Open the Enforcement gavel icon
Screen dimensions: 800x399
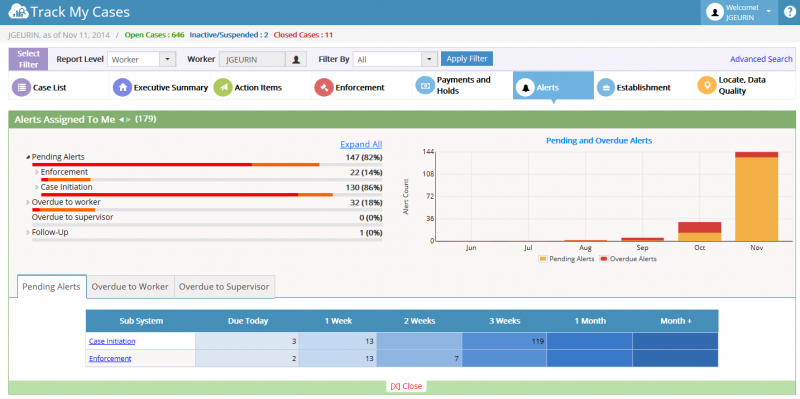(323, 88)
